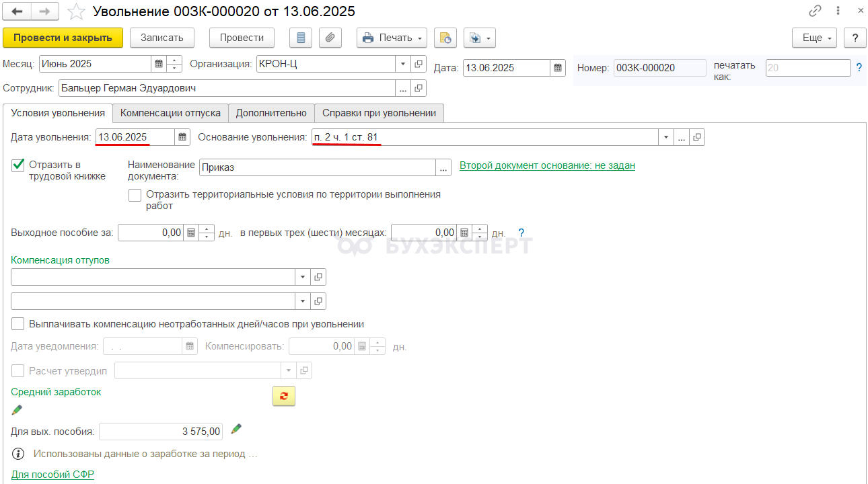The image size is (868, 484).
Task: Enable Отразить территориальные условия checkbox
Action: click(x=135, y=195)
